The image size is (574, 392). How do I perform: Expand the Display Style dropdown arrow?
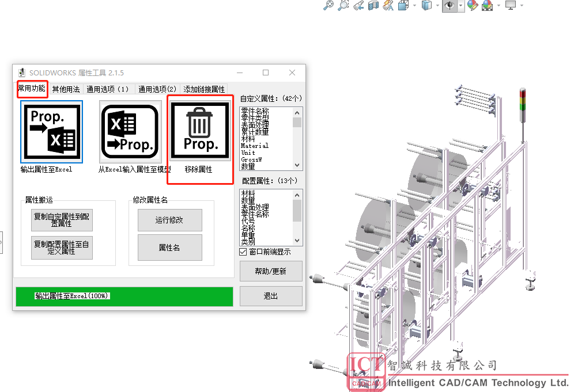(437, 6)
